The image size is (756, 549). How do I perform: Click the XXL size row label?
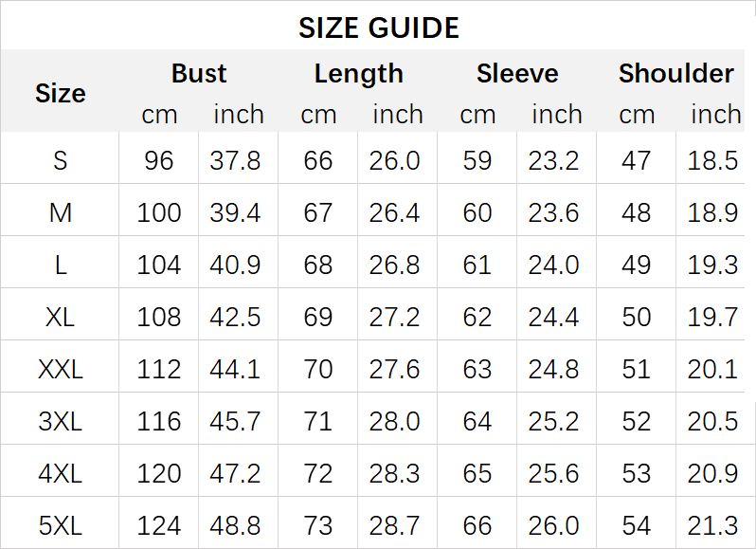(60, 369)
